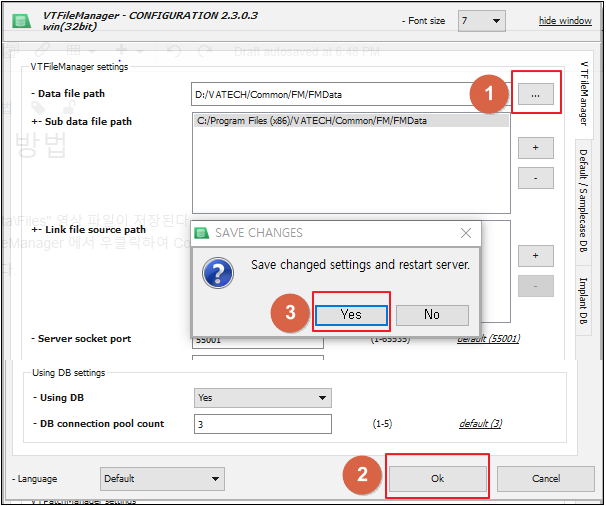Select the C:/Program Files (x86) sub data path row
The height and width of the screenshot is (506, 606).
pyautogui.click(x=351, y=121)
